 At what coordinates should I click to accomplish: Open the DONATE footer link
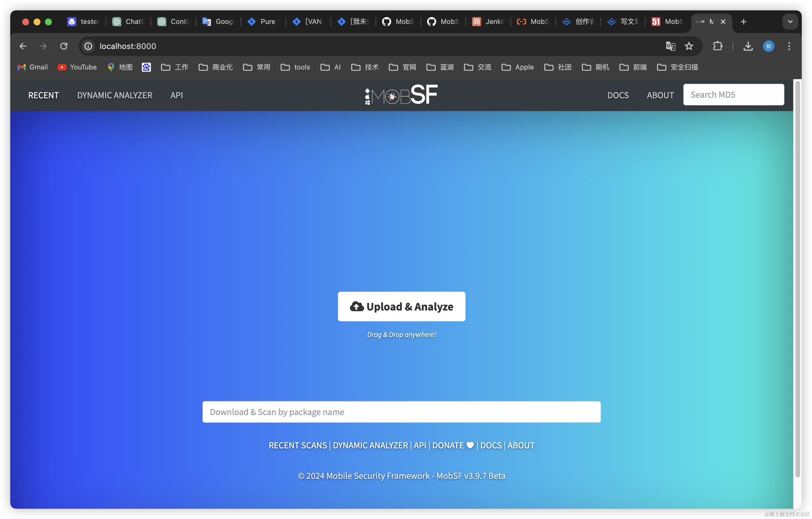(x=453, y=445)
